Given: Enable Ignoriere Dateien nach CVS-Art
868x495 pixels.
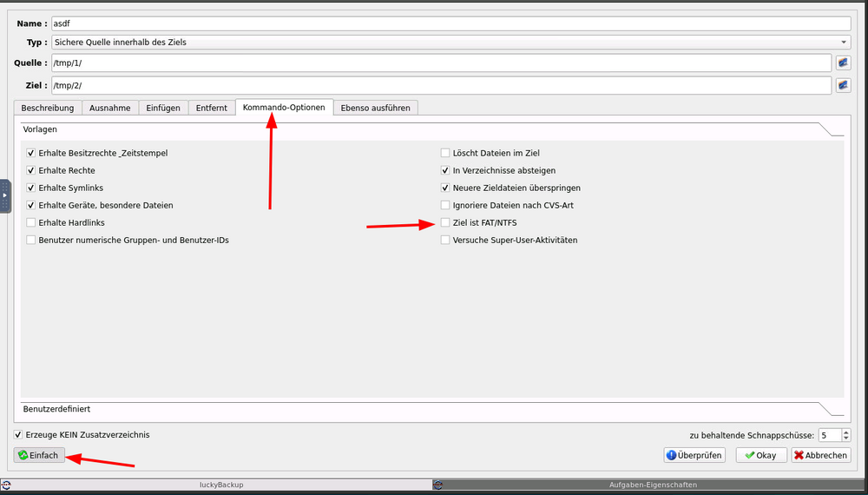Looking at the screenshot, I should [445, 206].
